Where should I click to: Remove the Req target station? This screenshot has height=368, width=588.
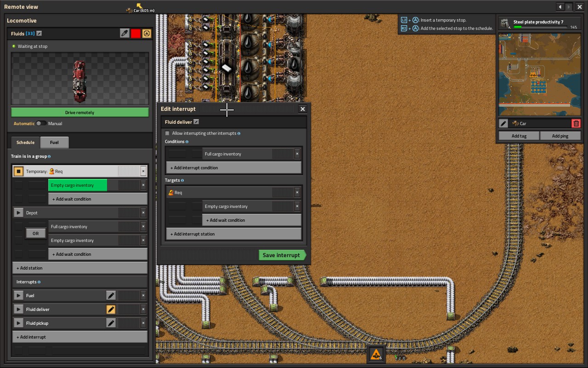pyautogui.click(x=297, y=192)
